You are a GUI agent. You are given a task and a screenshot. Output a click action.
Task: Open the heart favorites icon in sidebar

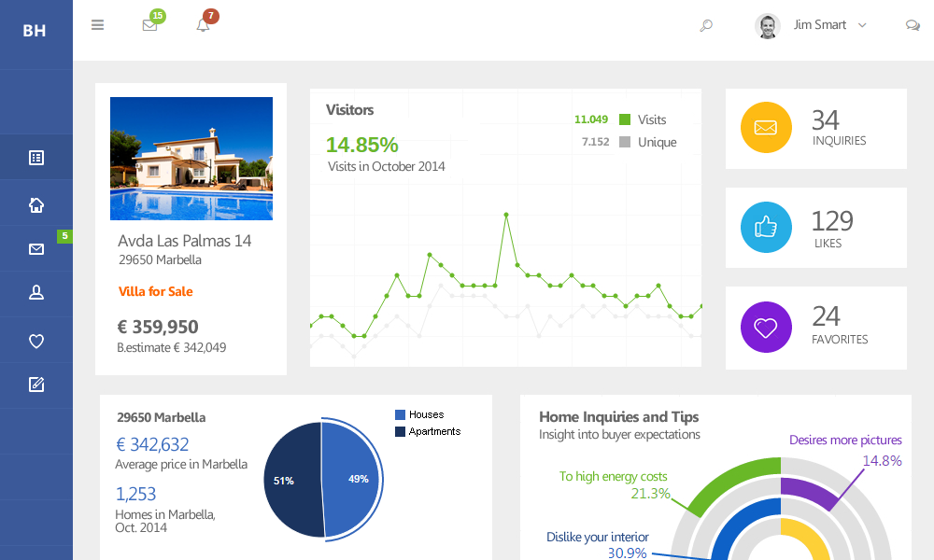tap(36, 341)
